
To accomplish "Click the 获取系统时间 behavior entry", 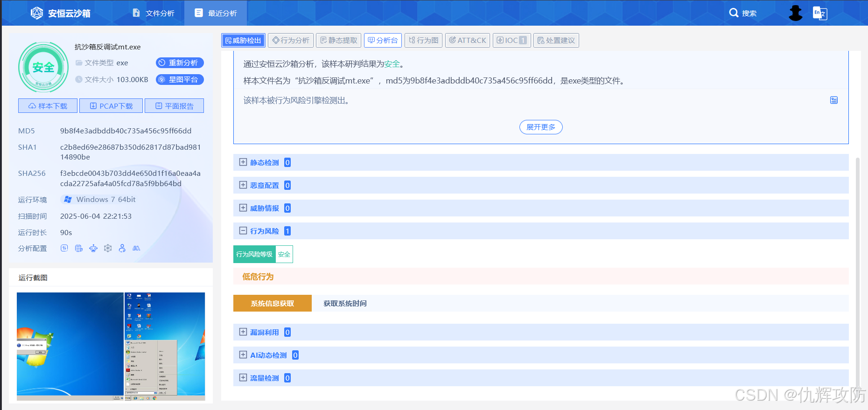I will [x=345, y=303].
